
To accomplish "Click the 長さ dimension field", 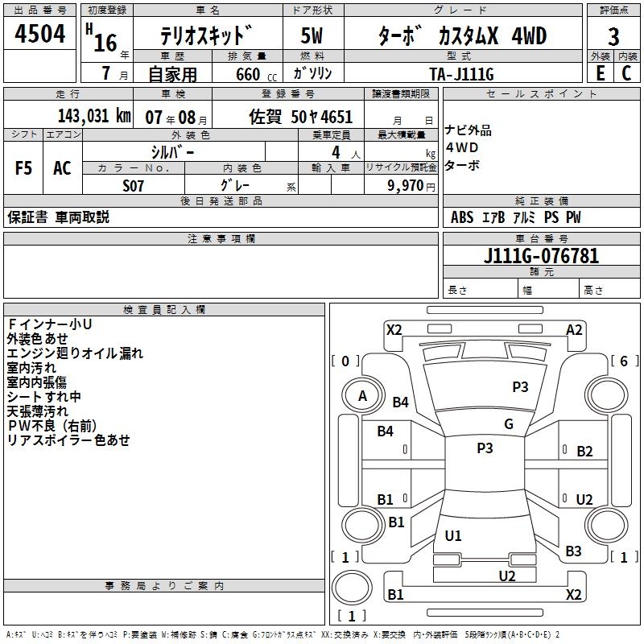I will pyautogui.click(x=480, y=290).
